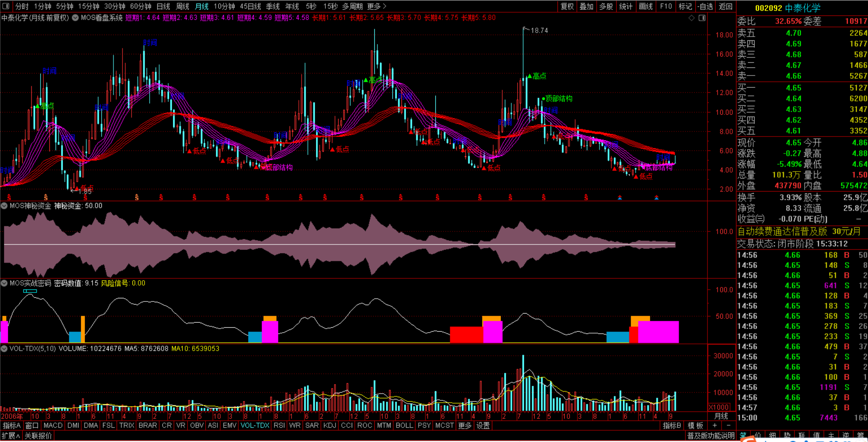Open the 设置 indicator settings

point(483,426)
